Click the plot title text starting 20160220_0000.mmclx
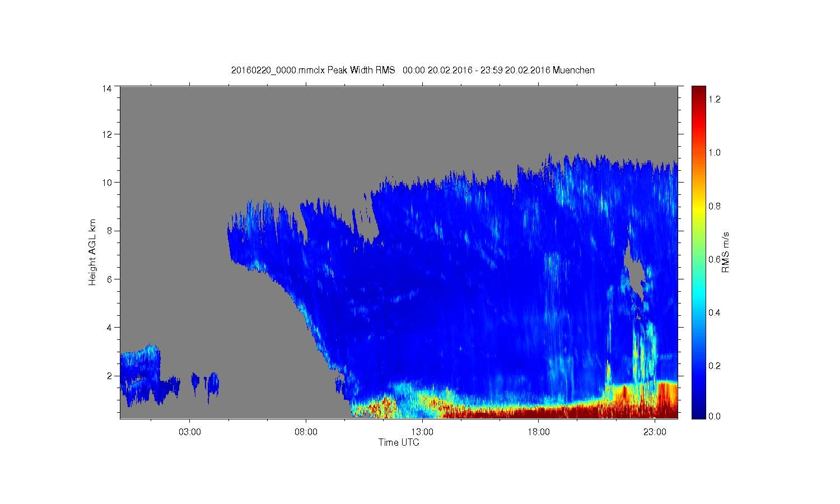Screen dimensions: 840x504 click(413, 70)
